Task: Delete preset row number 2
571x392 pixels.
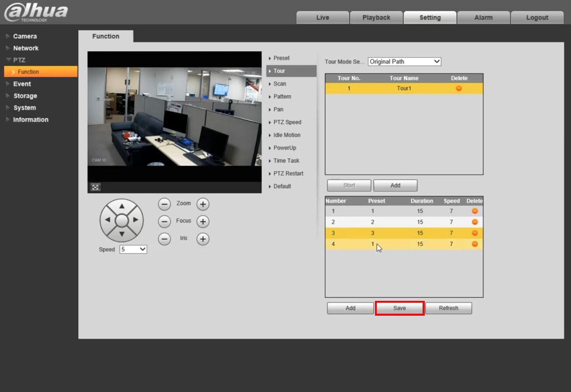Action: point(475,222)
